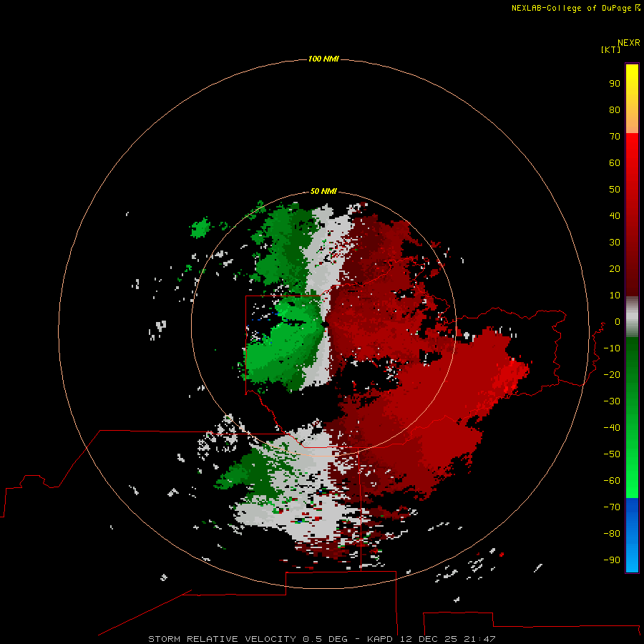Click the NEXR label above the scale
644x644 pixels.
point(628,43)
